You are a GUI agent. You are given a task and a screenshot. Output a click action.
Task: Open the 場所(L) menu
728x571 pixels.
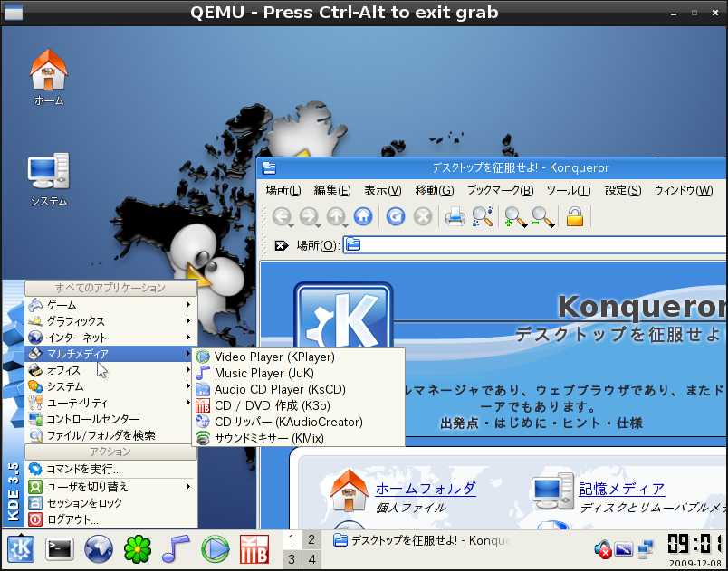[283, 190]
